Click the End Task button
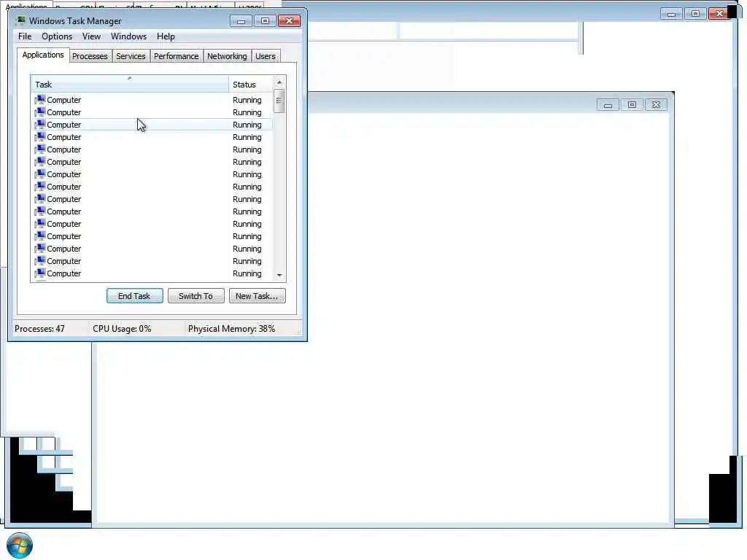The height and width of the screenshot is (560, 747). point(134,296)
